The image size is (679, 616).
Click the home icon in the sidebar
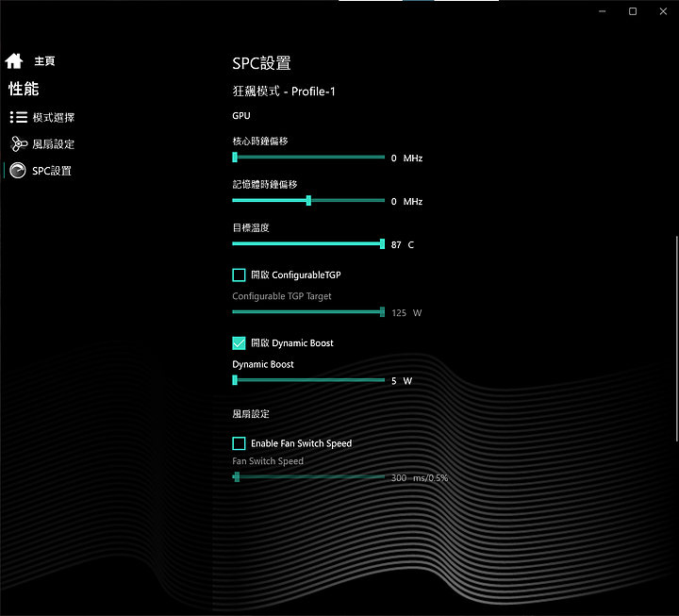click(x=14, y=61)
